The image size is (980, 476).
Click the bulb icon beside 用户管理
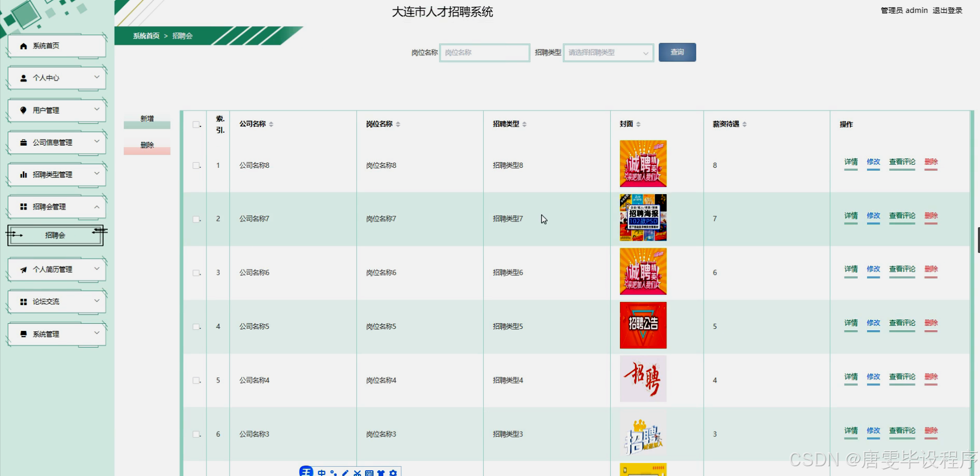click(x=23, y=110)
